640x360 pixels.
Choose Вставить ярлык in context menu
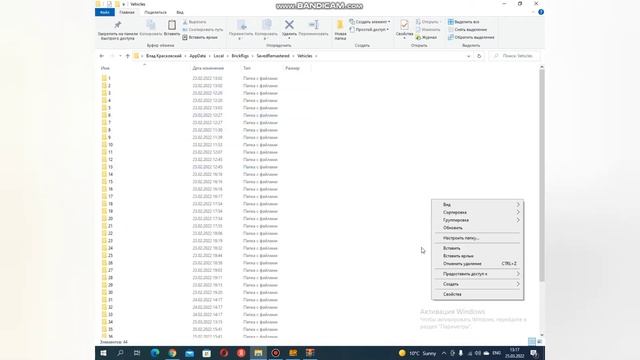coord(478,256)
